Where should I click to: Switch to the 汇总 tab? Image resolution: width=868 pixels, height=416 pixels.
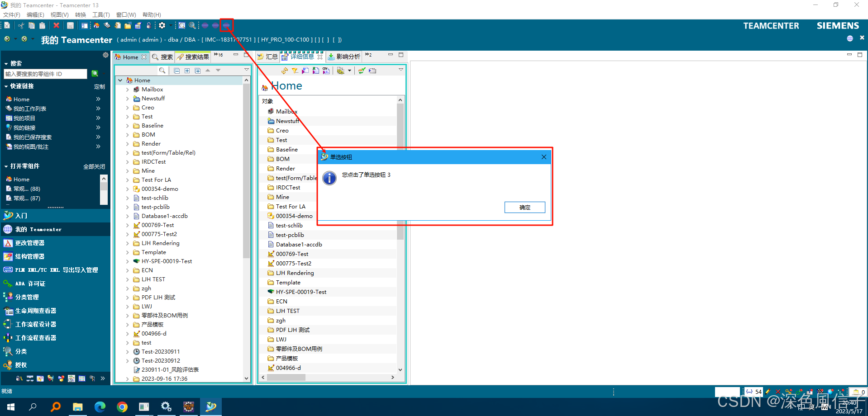pyautogui.click(x=267, y=57)
